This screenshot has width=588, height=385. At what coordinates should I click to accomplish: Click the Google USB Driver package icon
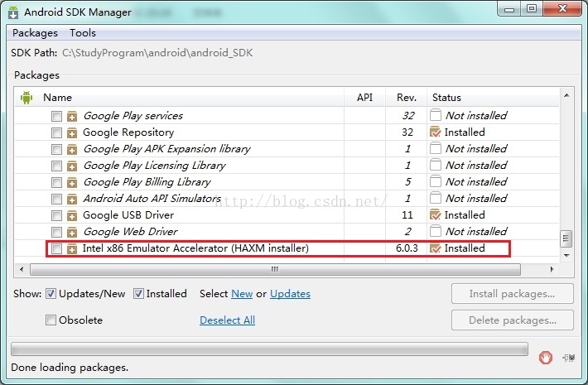(72, 215)
